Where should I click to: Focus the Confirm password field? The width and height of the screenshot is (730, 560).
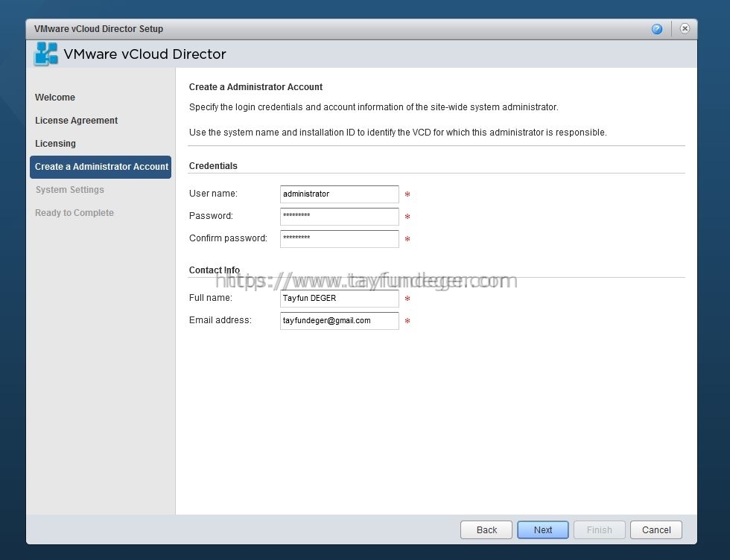pos(340,239)
